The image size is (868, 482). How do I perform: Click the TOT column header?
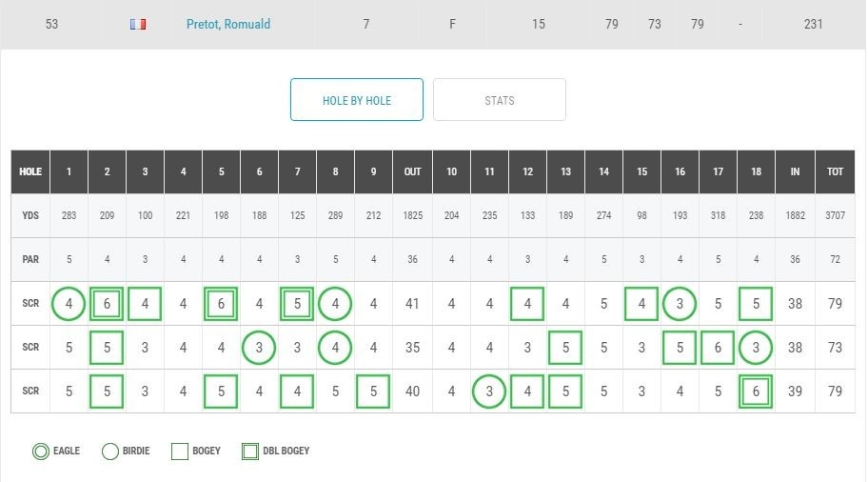[835, 171]
